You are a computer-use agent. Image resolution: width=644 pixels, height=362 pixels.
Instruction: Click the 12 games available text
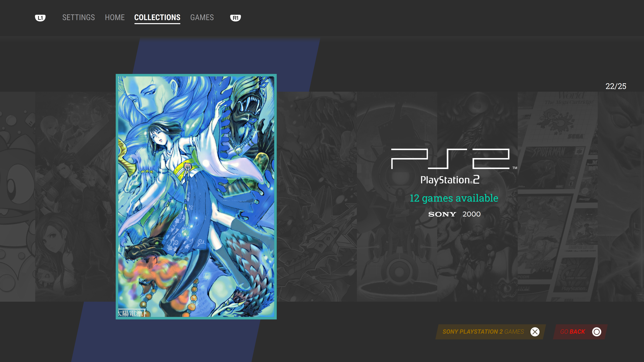click(x=454, y=198)
